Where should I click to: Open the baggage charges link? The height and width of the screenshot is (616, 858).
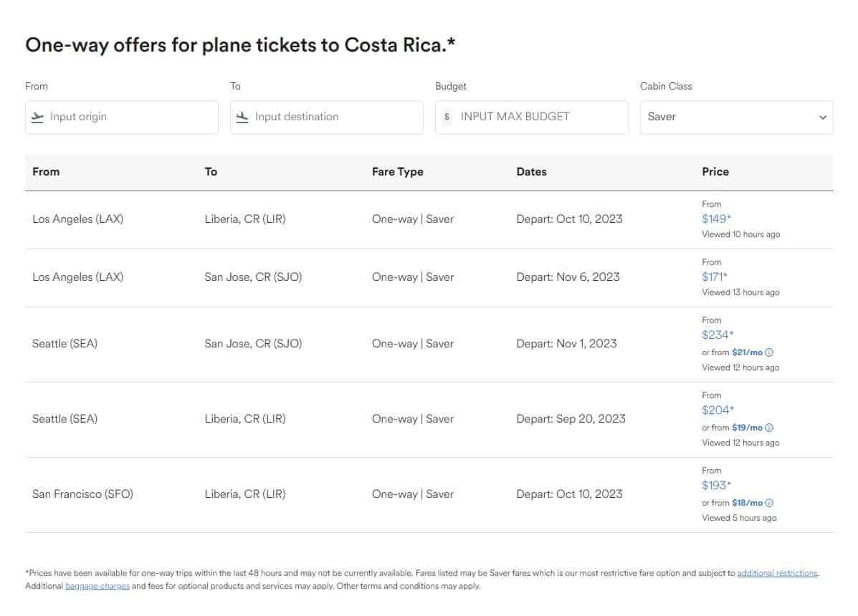pyautogui.click(x=97, y=586)
